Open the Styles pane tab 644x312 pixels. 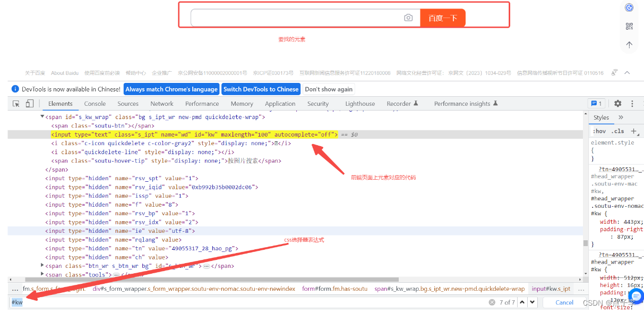(602, 117)
